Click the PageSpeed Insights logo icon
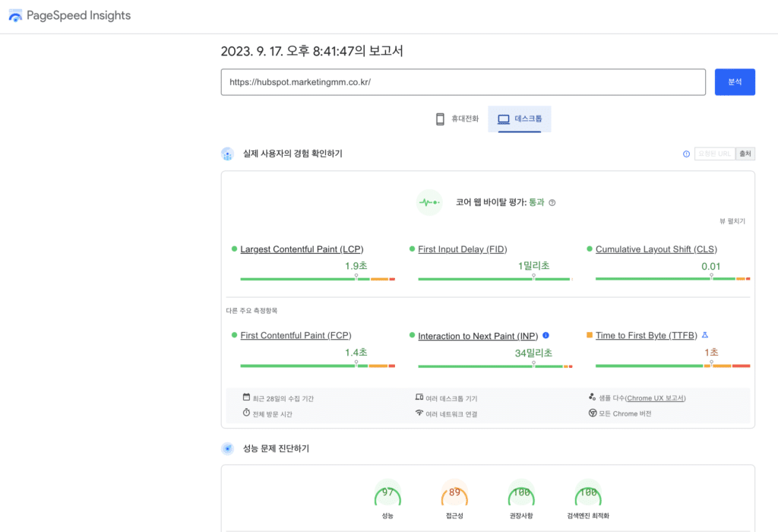 15,16
